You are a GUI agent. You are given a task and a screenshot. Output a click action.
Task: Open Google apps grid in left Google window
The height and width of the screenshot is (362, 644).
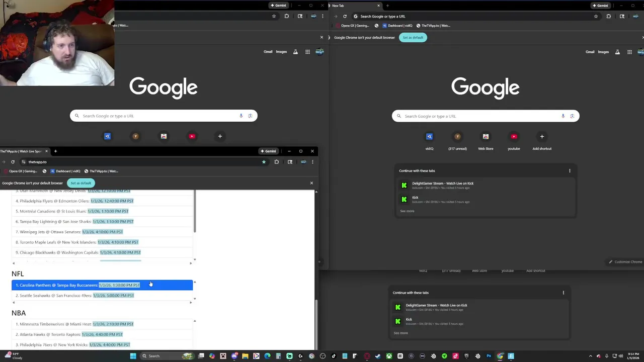[307, 52]
